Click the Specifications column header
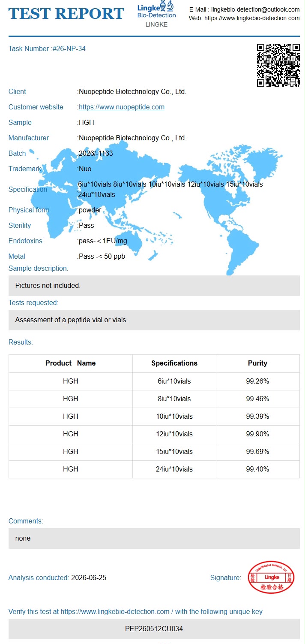305x644 pixels. click(174, 363)
